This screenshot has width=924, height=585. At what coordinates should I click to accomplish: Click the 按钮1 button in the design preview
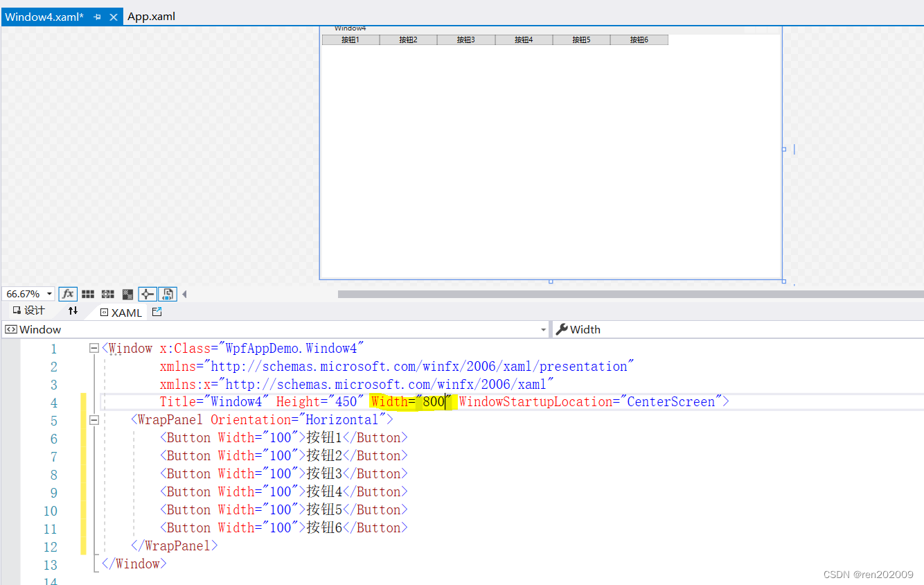[350, 40]
